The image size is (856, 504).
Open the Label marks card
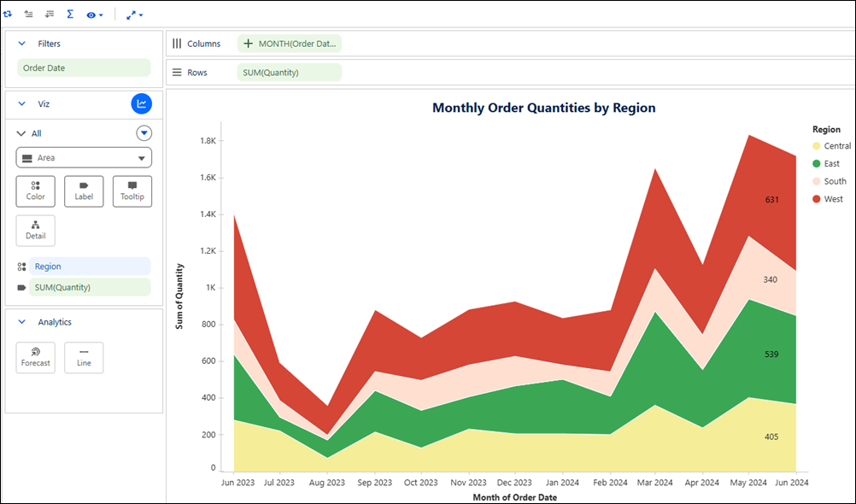tap(84, 191)
